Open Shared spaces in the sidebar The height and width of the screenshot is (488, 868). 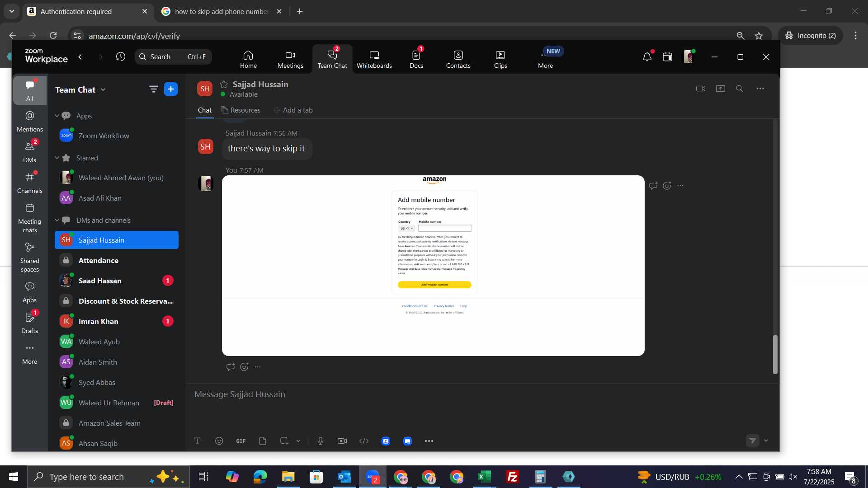pos(29,258)
